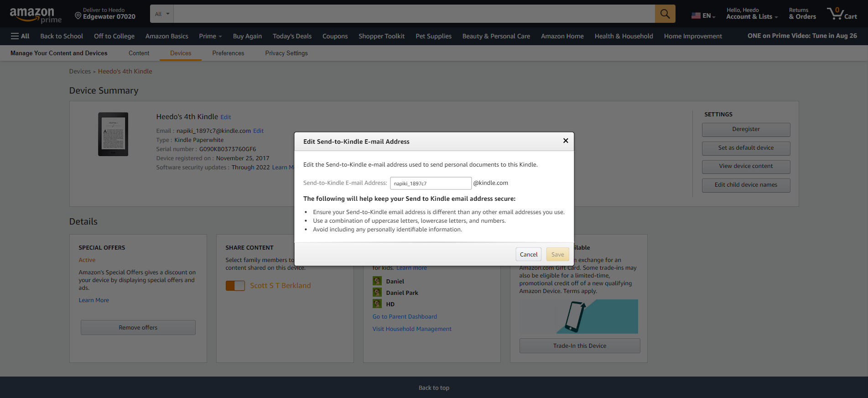Viewport: 868px width, 398px height.
Task: Open Home Improvement
Action: 693,36
